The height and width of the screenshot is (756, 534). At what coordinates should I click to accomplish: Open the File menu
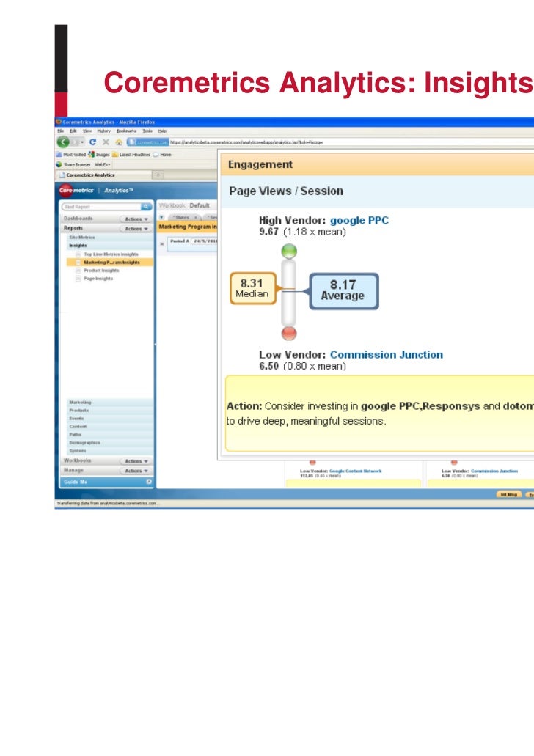point(60,131)
